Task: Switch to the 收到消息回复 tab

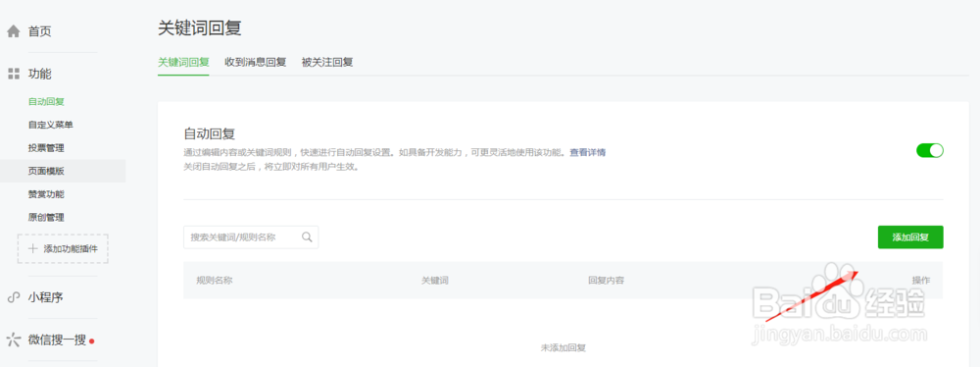Action: [255, 62]
